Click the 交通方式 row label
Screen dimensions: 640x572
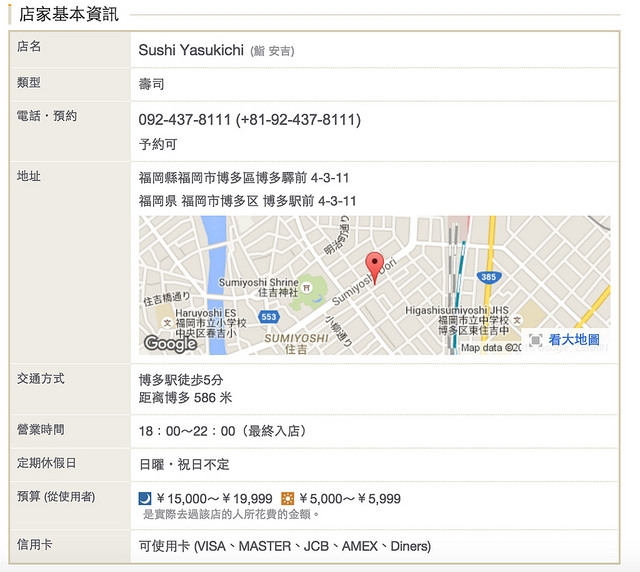point(40,378)
